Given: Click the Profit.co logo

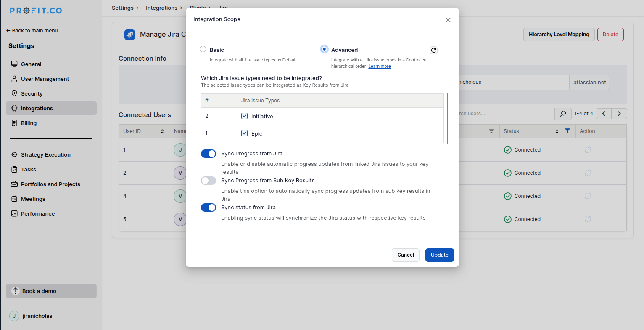Looking at the screenshot, I should point(36,11).
